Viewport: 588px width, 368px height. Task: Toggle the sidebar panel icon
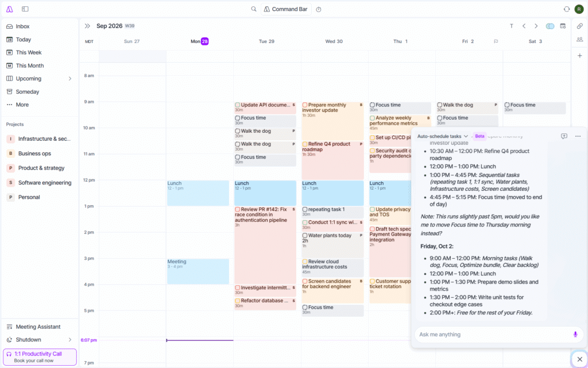25,9
